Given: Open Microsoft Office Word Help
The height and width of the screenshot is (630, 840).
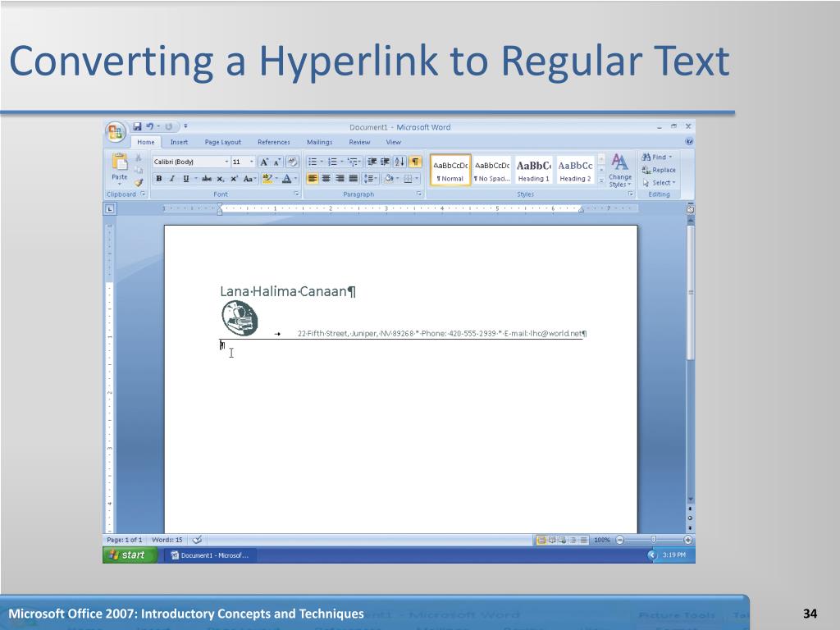Looking at the screenshot, I should (689, 141).
